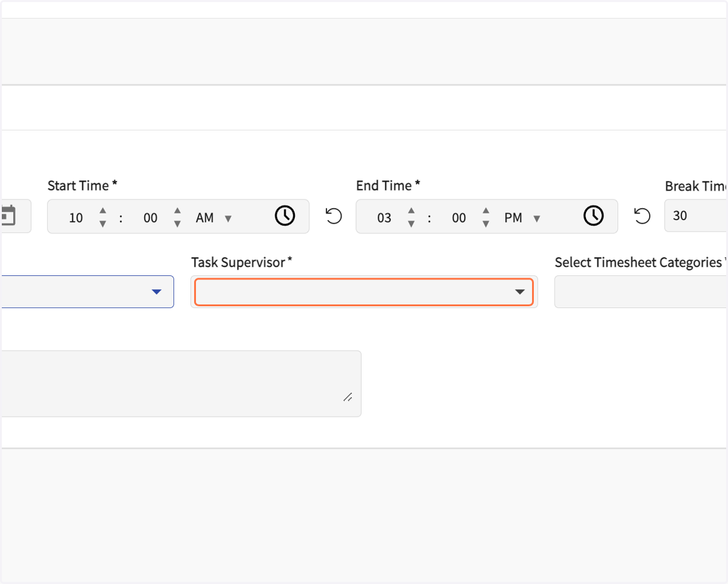Open the Select Timesheet Categories field

pos(641,292)
